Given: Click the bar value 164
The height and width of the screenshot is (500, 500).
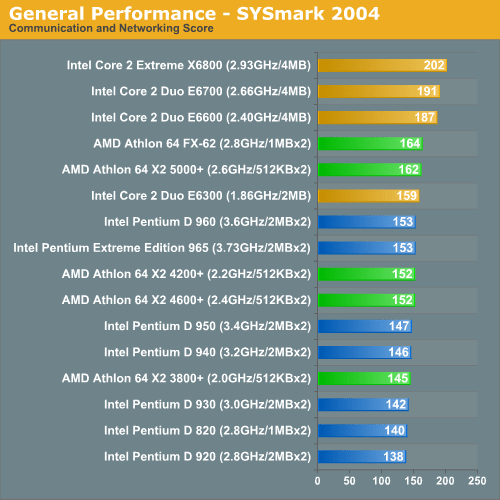Looking at the screenshot, I should (x=410, y=144).
